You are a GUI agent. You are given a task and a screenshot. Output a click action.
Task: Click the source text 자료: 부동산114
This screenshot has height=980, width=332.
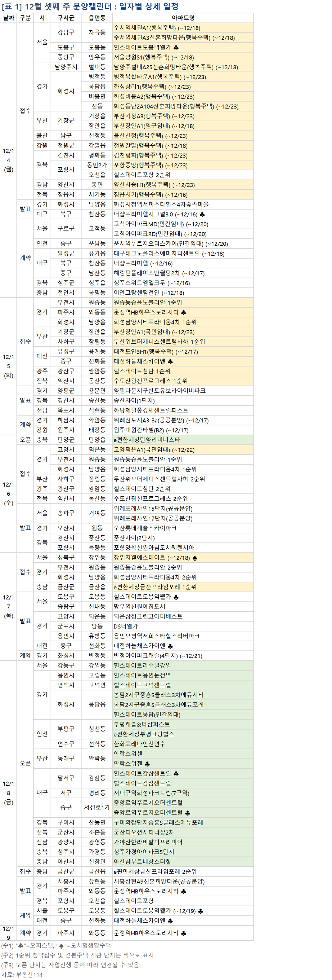(22, 975)
